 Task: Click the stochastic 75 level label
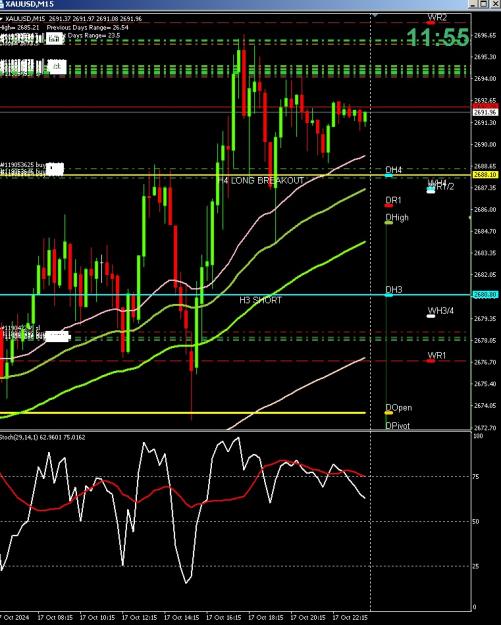point(475,476)
